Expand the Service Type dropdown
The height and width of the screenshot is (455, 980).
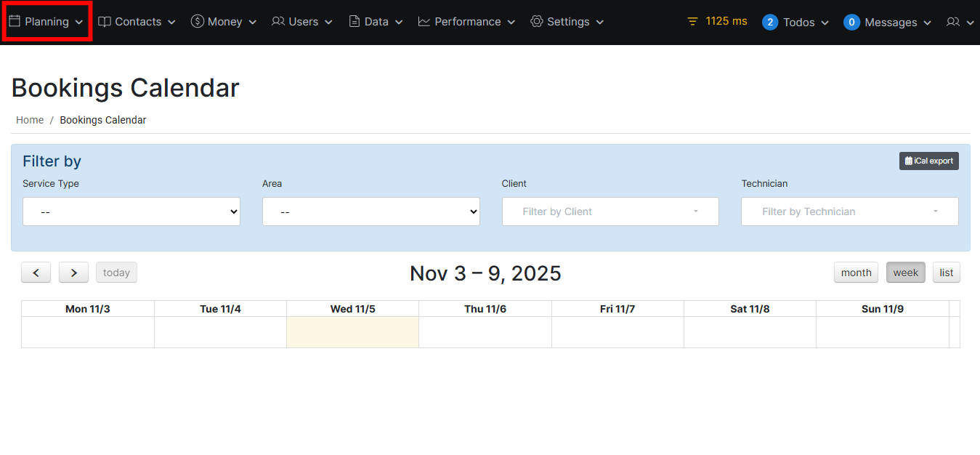[x=131, y=212]
